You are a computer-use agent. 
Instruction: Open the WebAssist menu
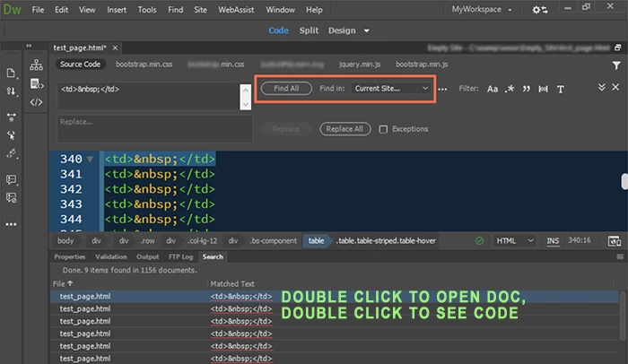[x=236, y=10]
